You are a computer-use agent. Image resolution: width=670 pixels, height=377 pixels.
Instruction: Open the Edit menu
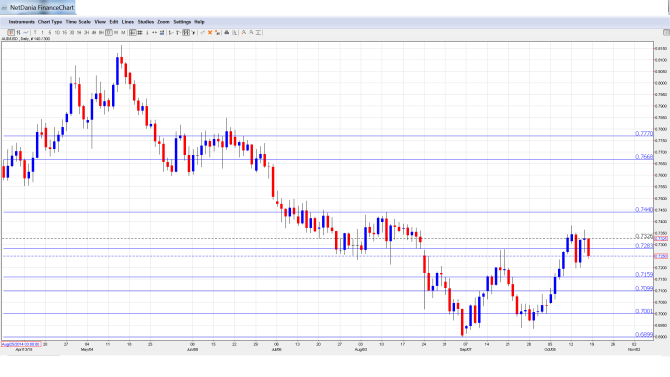point(114,22)
